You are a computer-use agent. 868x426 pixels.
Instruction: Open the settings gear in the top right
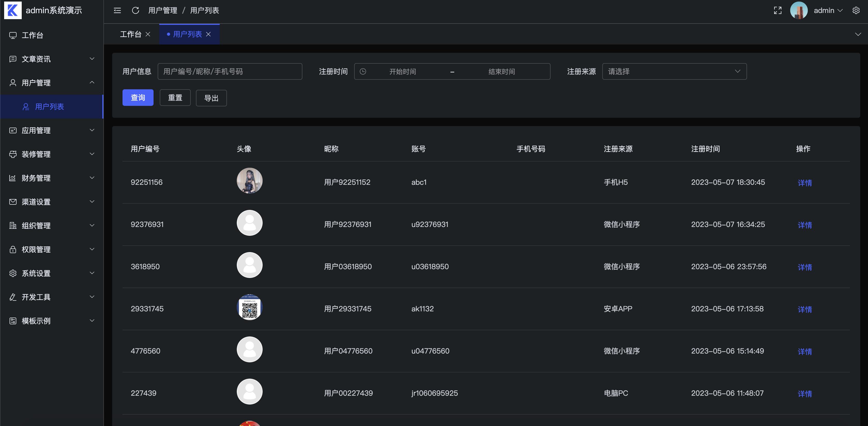click(x=856, y=10)
